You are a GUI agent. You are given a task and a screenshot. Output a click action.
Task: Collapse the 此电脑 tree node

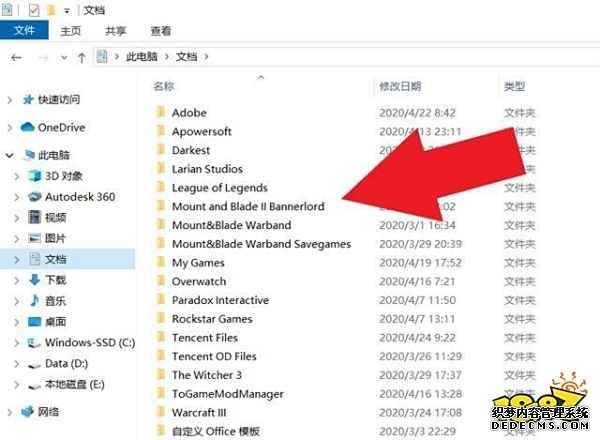coord(10,155)
